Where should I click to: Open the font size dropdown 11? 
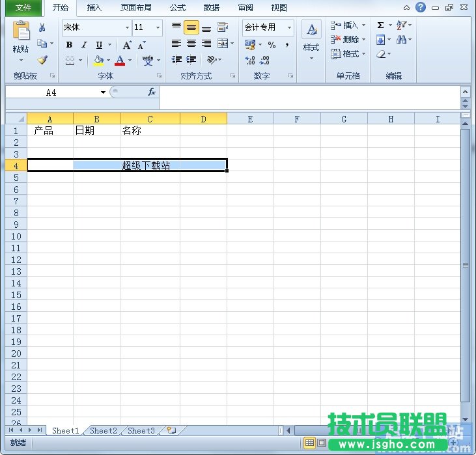158,27
